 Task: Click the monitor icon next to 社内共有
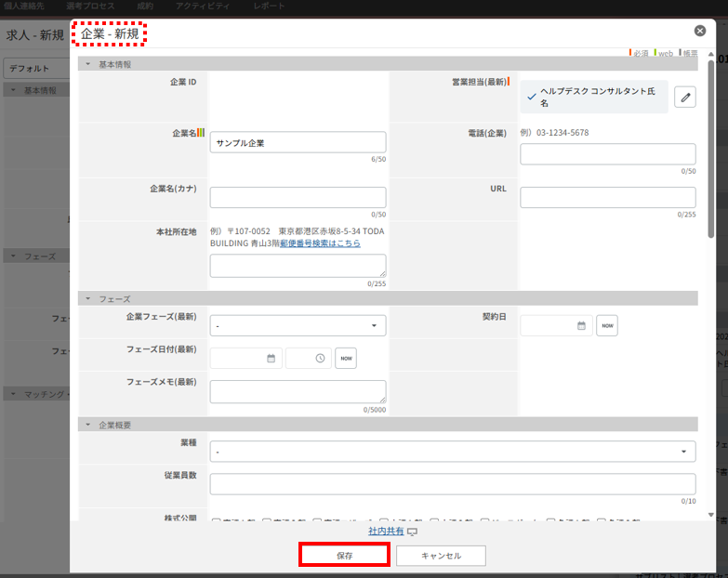[x=412, y=532]
